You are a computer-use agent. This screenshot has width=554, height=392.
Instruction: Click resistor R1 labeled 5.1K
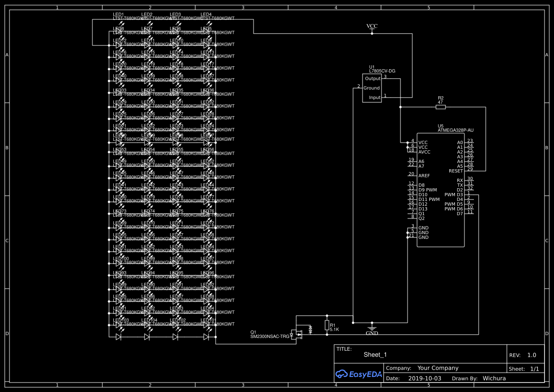click(327, 324)
